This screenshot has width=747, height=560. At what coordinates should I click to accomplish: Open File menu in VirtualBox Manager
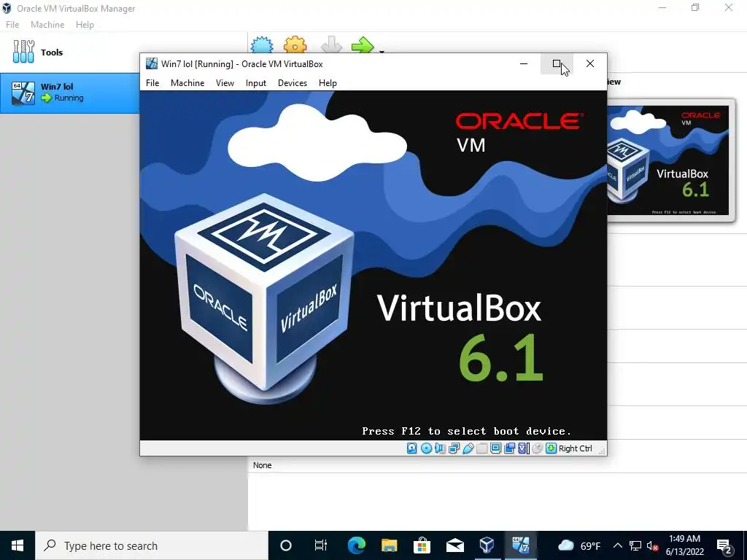(x=12, y=25)
